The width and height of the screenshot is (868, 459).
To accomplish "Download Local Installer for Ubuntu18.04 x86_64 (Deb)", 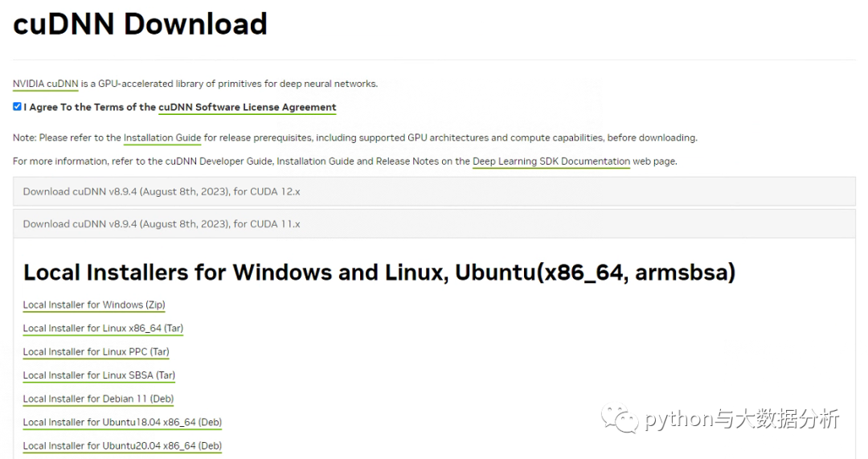I will point(122,422).
